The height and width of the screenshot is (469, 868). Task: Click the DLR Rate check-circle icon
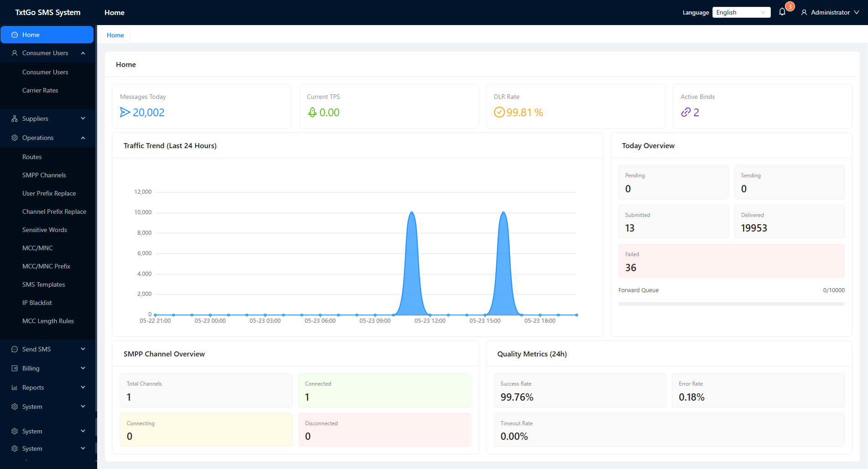click(x=499, y=112)
